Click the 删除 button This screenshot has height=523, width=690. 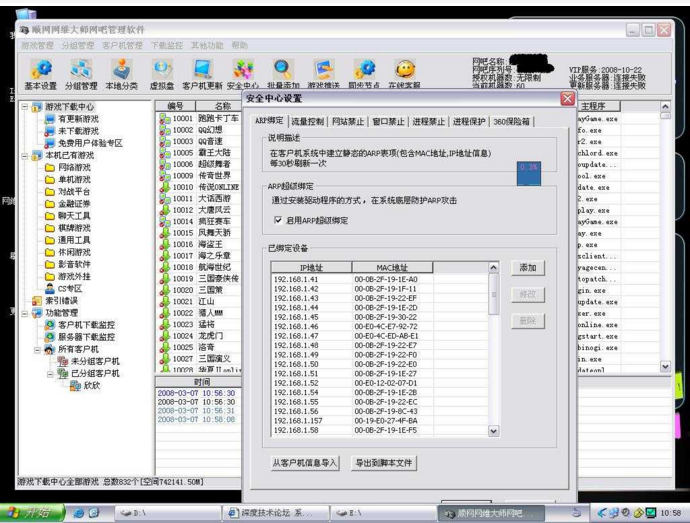click(528, 321)
